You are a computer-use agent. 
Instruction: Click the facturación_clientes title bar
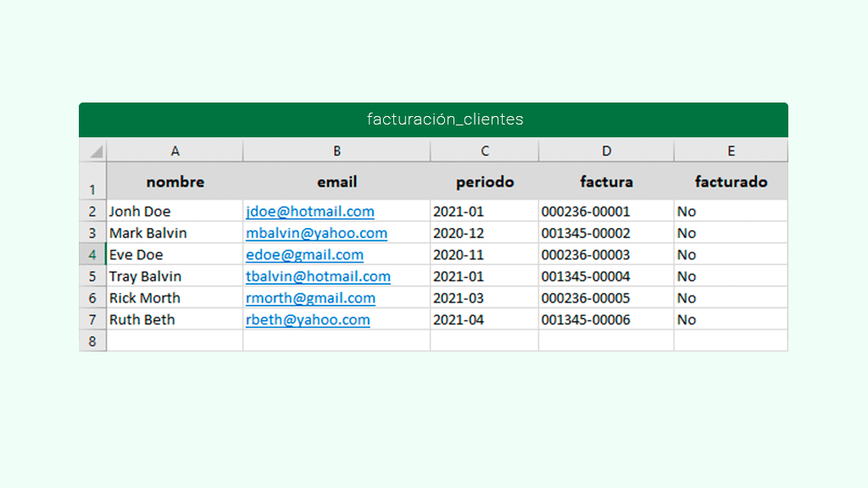click(x=433, y=119)
